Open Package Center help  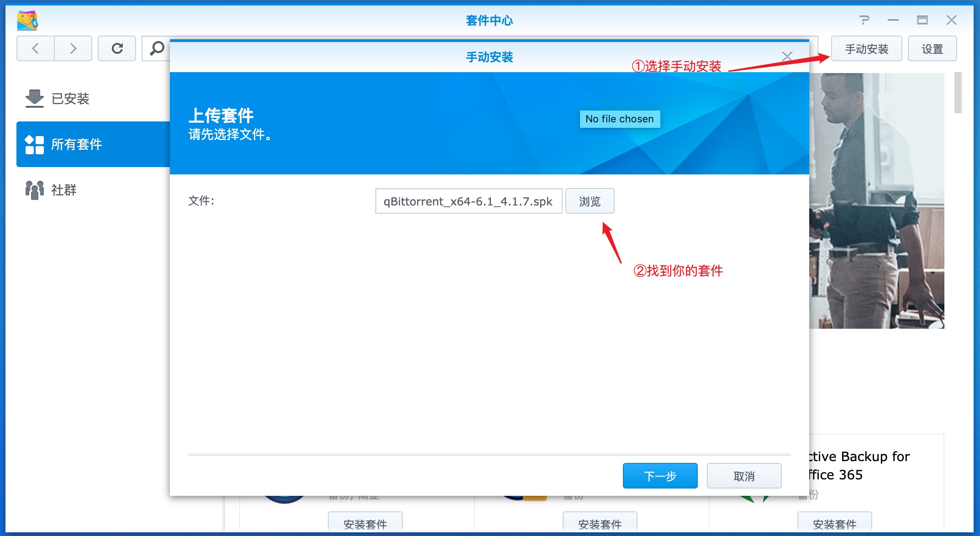[865, 20]
